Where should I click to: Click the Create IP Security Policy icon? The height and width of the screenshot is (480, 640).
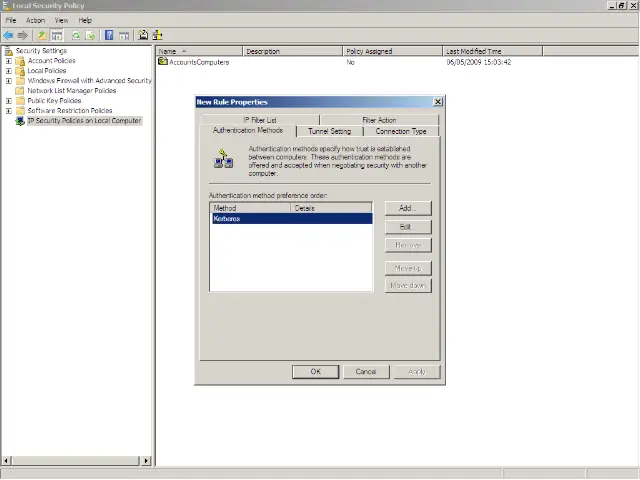(143, 36)
